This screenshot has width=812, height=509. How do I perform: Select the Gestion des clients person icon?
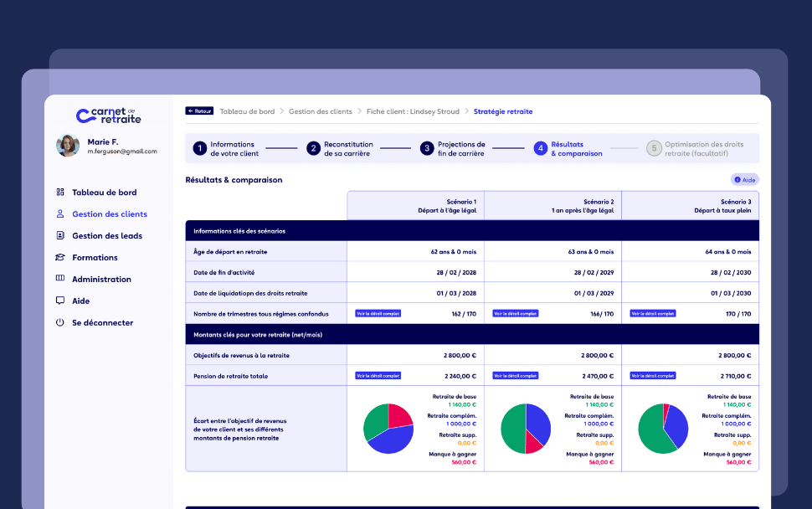point(60,213)
